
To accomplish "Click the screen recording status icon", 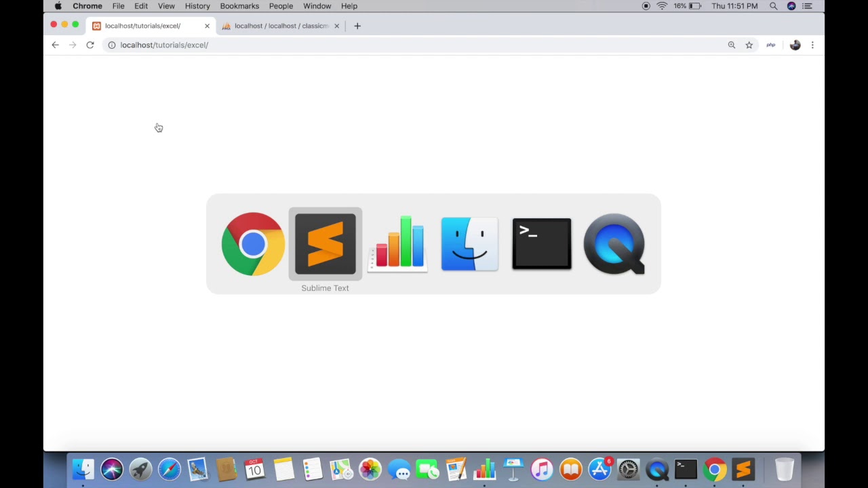I will pos(646,6).
